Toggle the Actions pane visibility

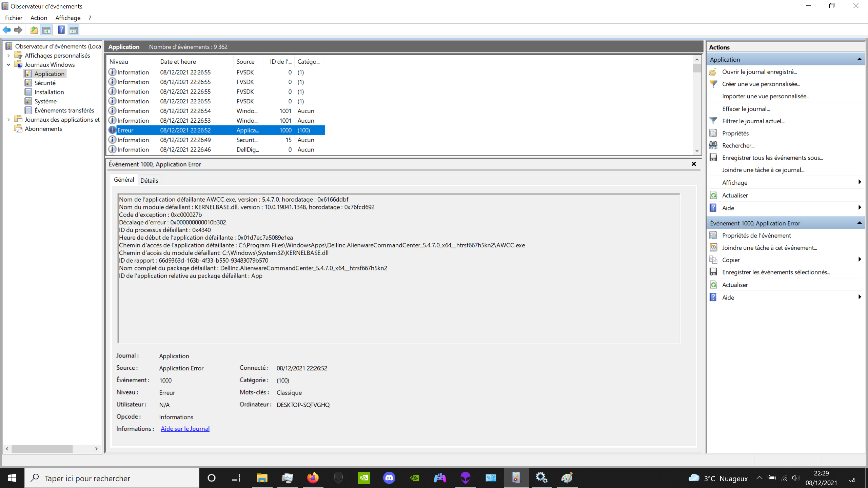click(x=74, y=30)
